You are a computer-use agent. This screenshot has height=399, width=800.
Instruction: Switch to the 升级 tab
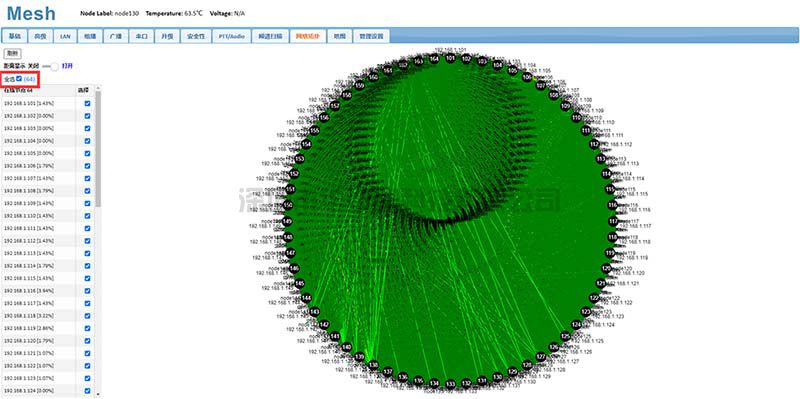click(167, 36)
